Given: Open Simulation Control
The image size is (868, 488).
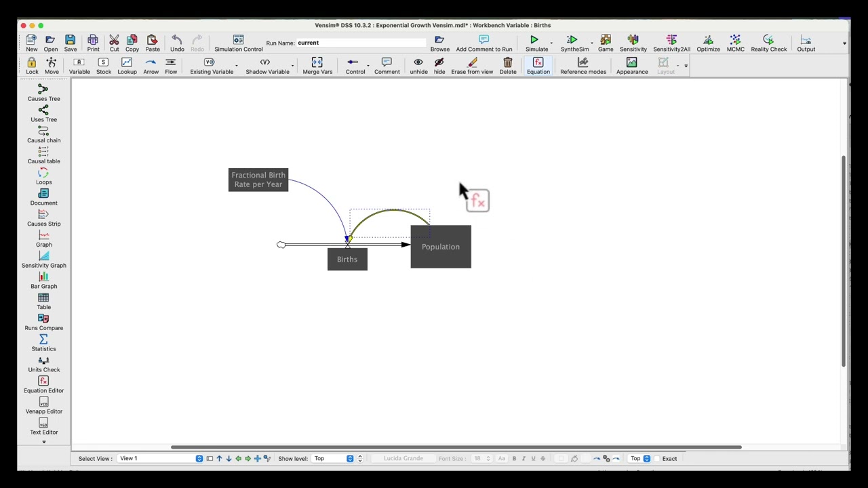Looking at the screenshot, I should click(239, 43).
